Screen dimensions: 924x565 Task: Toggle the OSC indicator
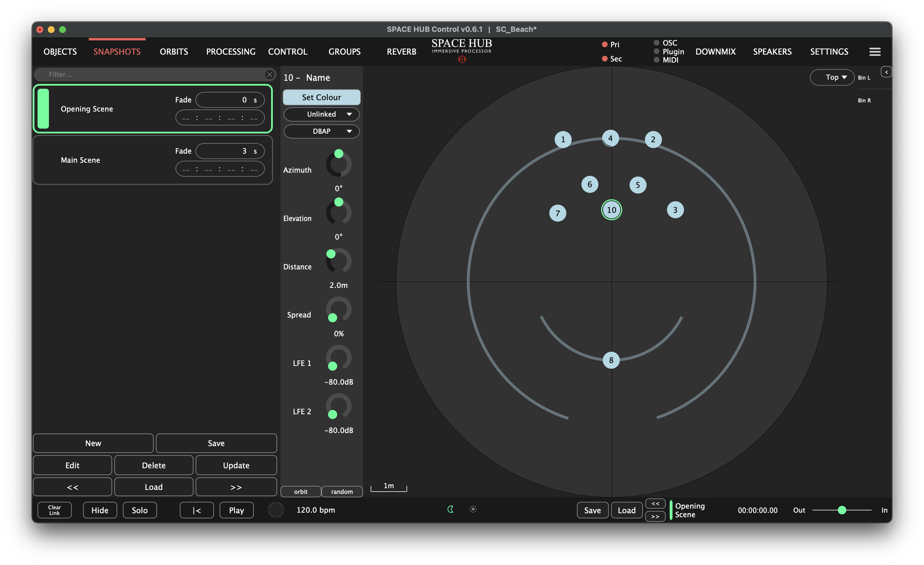click(x=656, y=43)
